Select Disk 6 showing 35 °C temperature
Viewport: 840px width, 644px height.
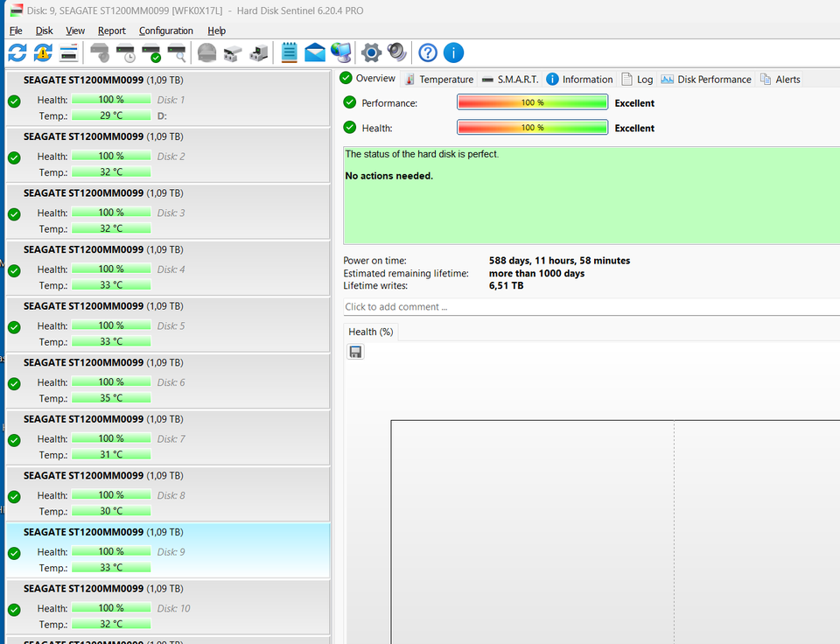[x=168, y=381]
